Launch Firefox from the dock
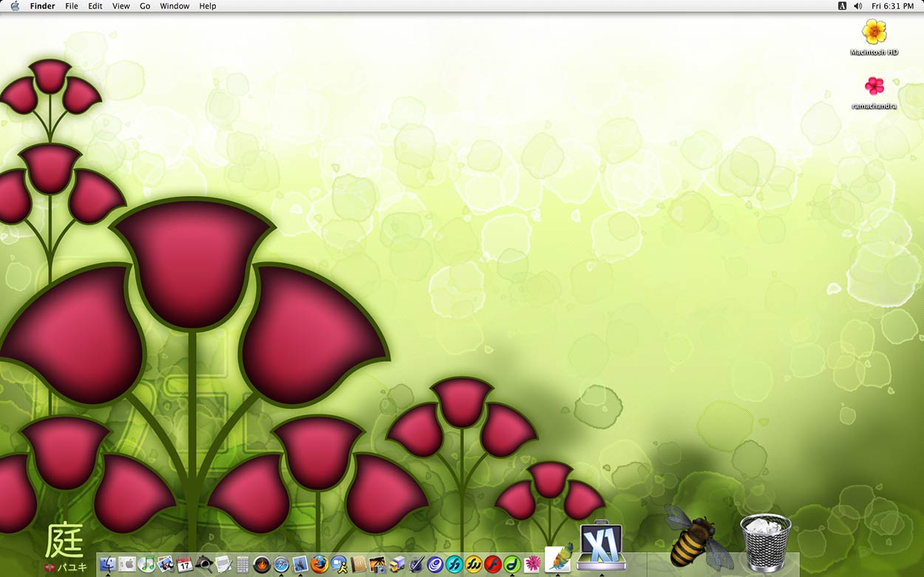The width and height of the screenshot is (924, 577). 319,564
